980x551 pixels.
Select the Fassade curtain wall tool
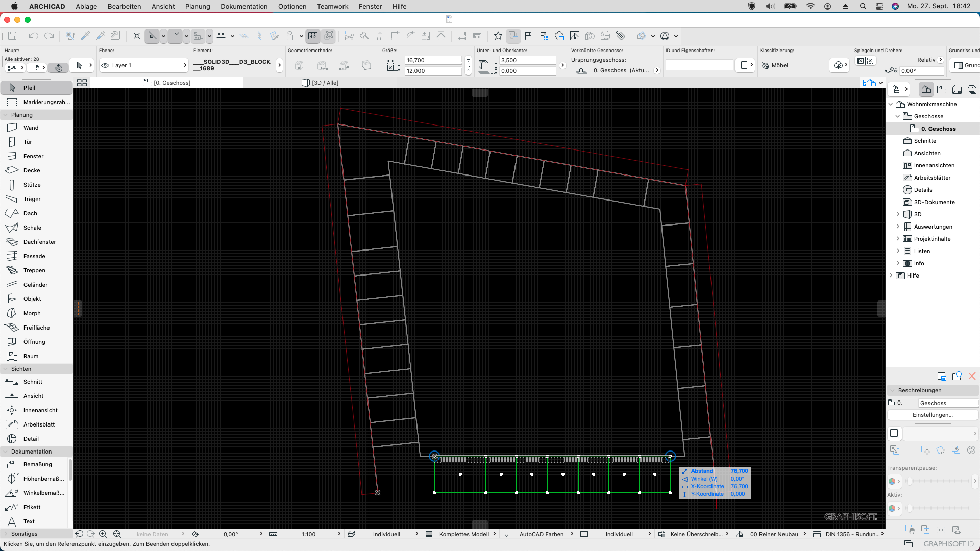pyautogui.click(x=34, y=256)
